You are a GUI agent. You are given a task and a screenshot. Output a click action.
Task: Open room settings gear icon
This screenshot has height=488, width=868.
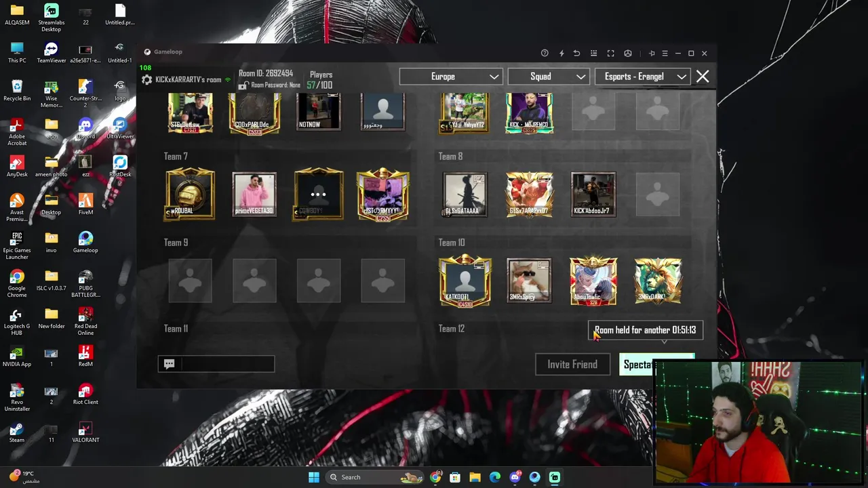pyautogui.click(x=146, y=80)
